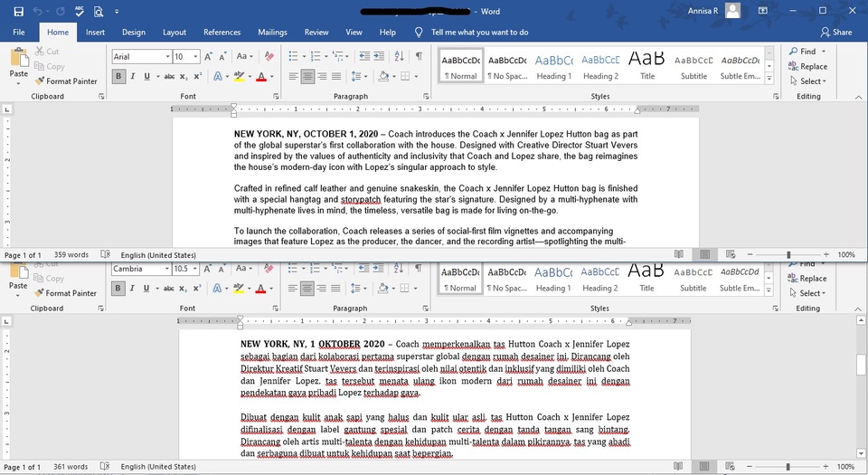
Task: Switch to the Layout tab
Action: click(x=175, y=32)
